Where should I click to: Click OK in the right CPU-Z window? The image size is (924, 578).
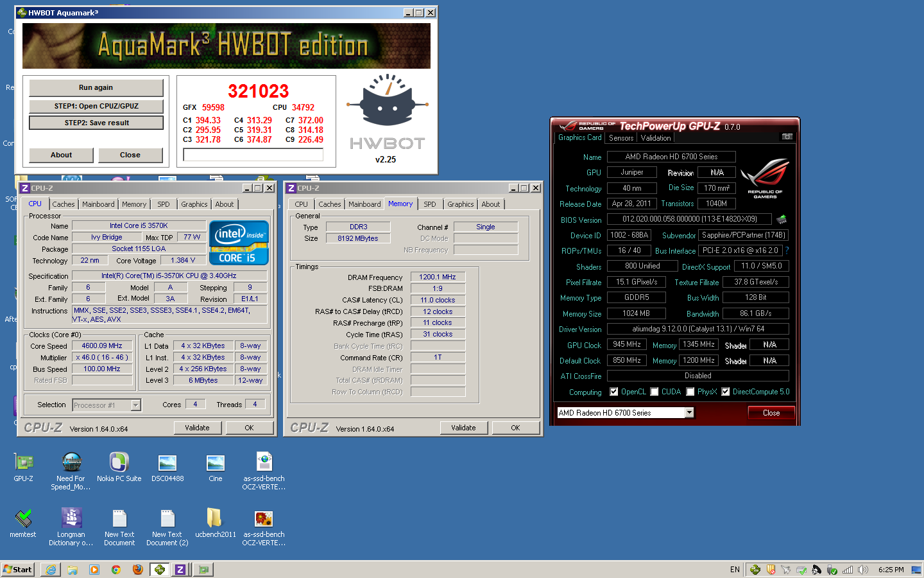pos(515,428)
